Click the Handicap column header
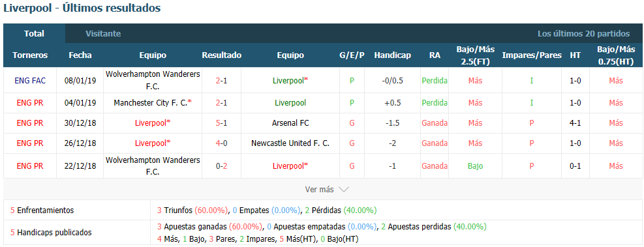This screenshot has width=644, height=247. pos(393,55)
